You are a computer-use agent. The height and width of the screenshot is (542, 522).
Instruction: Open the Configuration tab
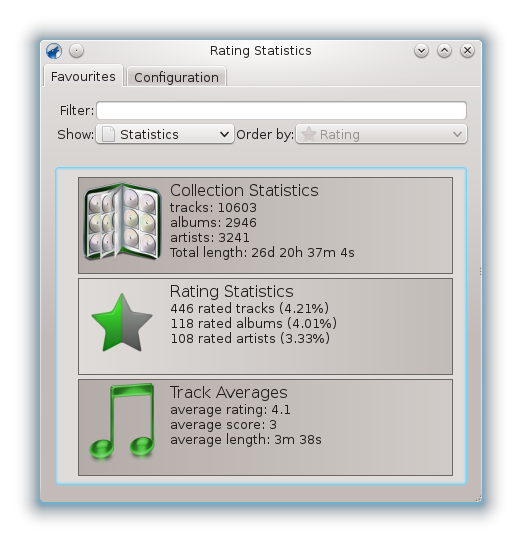[x=176, y=77]
